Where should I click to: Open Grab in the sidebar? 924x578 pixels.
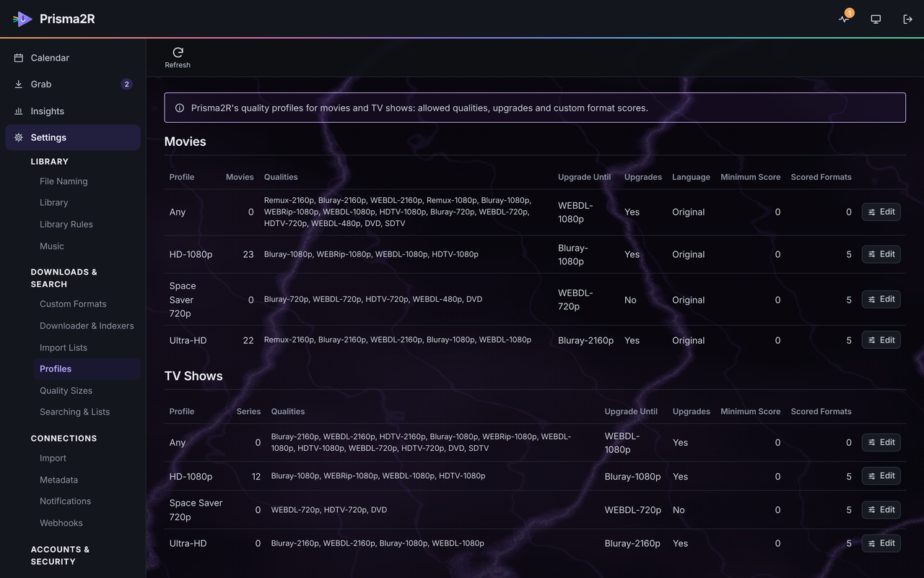point(73,85)
